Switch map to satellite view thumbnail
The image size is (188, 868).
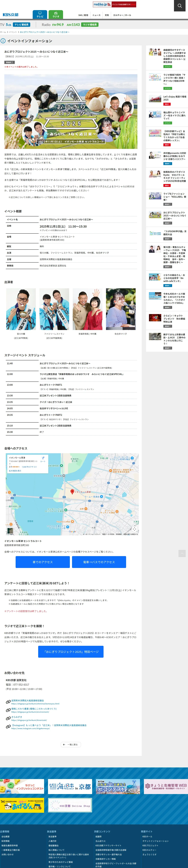[x=10, y=531]
